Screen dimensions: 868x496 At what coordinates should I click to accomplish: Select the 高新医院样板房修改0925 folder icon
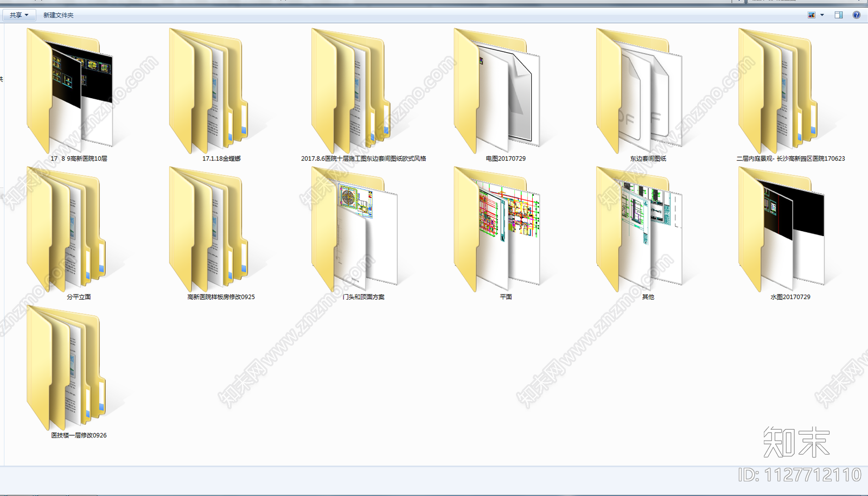[x=209, y=229]
